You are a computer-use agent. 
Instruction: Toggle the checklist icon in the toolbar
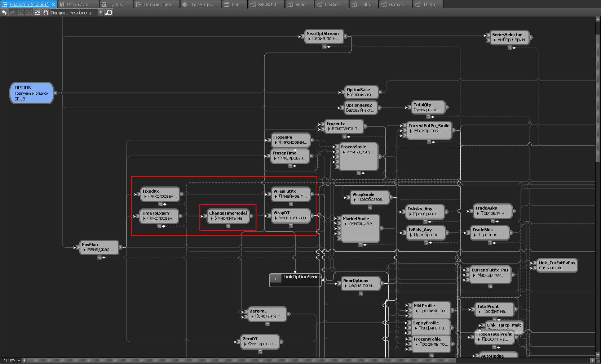(37, 13)
